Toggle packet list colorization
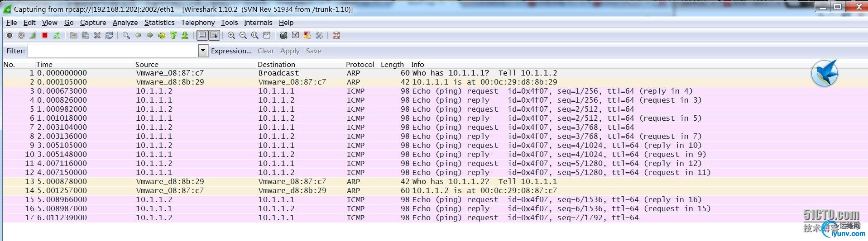The height and width of the screenshot is (241, 868). click(x=202, y=35)
